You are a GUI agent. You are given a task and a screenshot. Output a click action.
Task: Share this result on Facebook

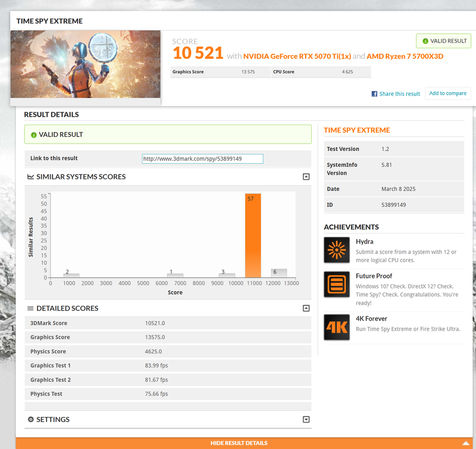point(400,94)
